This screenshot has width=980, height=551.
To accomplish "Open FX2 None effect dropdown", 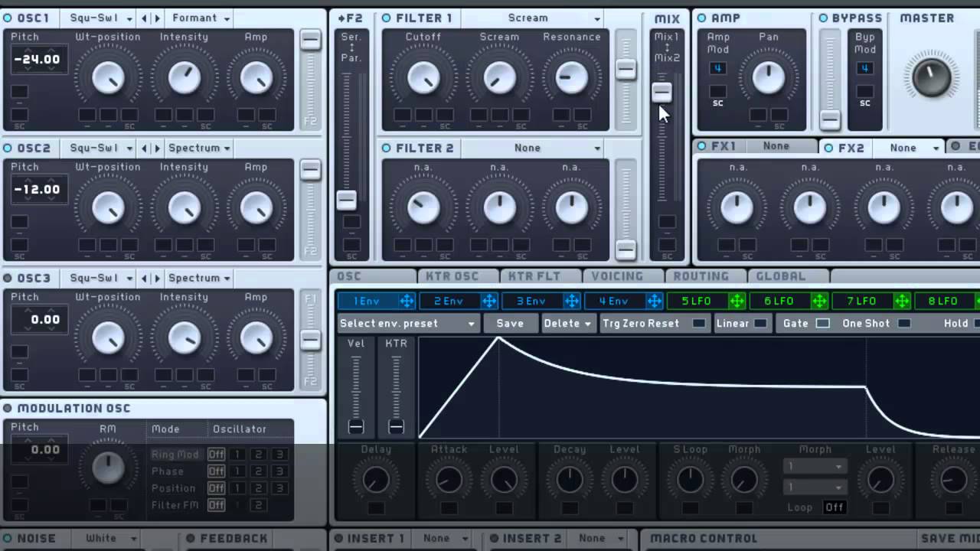I will pos(907,148).
